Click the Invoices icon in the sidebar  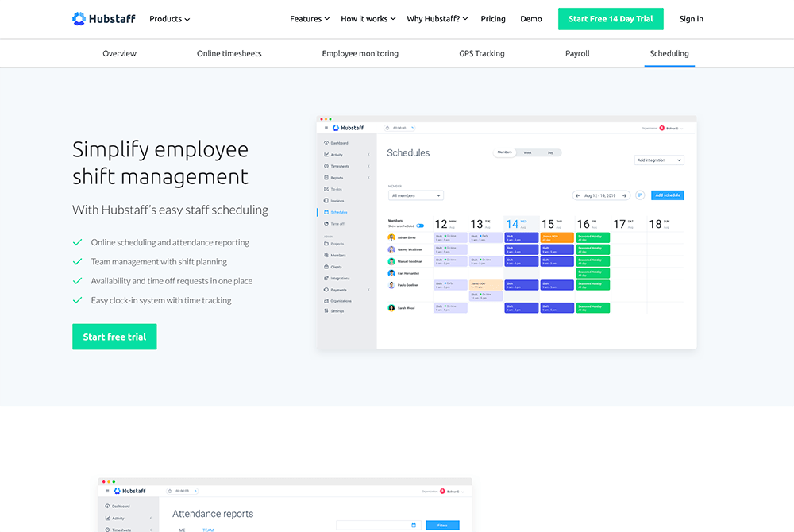(x=326, y=200)
